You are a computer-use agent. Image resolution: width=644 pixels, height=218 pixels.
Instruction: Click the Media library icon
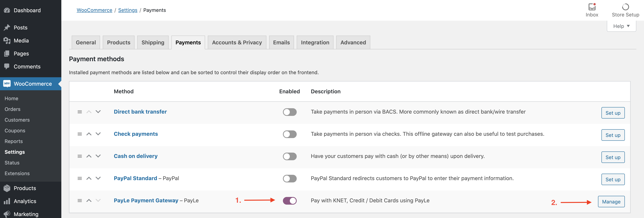tap(7, 40)
